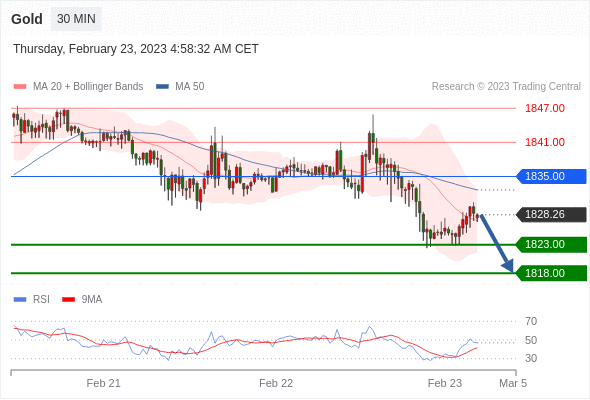This screenshot has height=400, width=590.
Task: Click the 1841.00 resistance label
Action: point(545,142)
